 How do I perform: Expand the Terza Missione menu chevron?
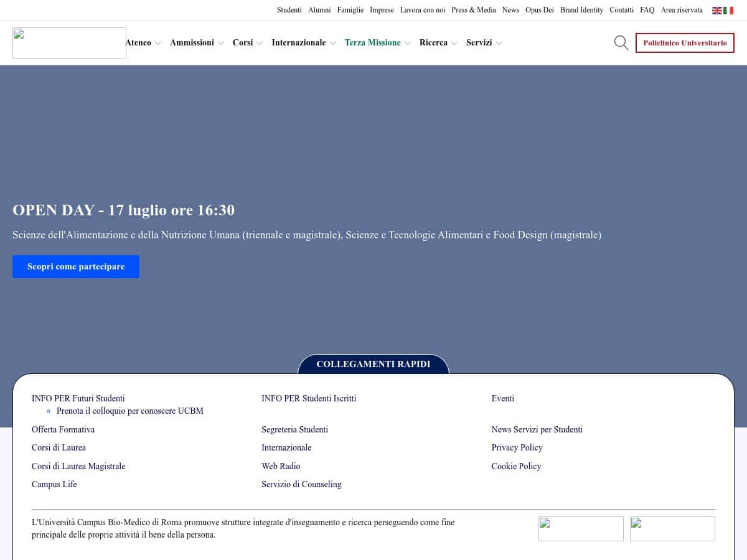(407, 43)
